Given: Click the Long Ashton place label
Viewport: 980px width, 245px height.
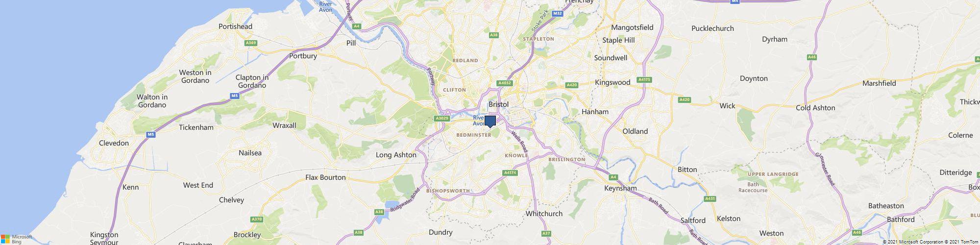Looking at the screenshot, I should pos(396,155).
